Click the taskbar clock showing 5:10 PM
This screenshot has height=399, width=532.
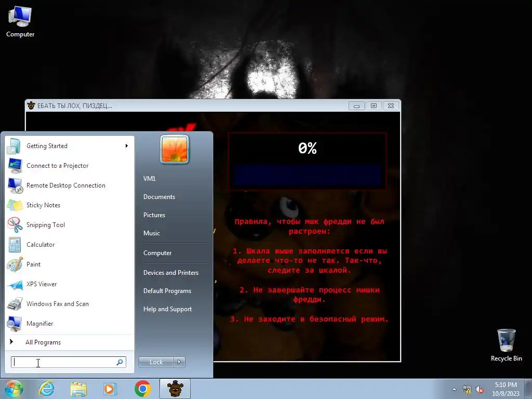coord(506,389)
